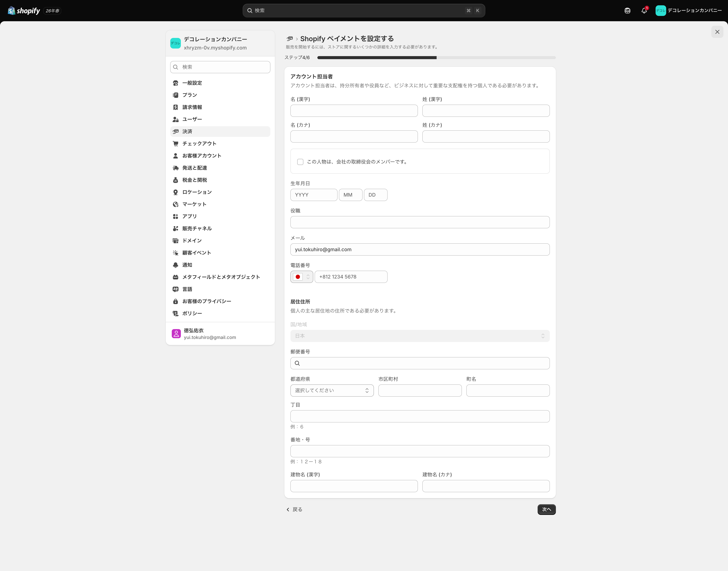Click the 徳弘佑衣 user account row
Viewport: 728px width, 571px height.
pyautogui.click(x=220, y=334)
